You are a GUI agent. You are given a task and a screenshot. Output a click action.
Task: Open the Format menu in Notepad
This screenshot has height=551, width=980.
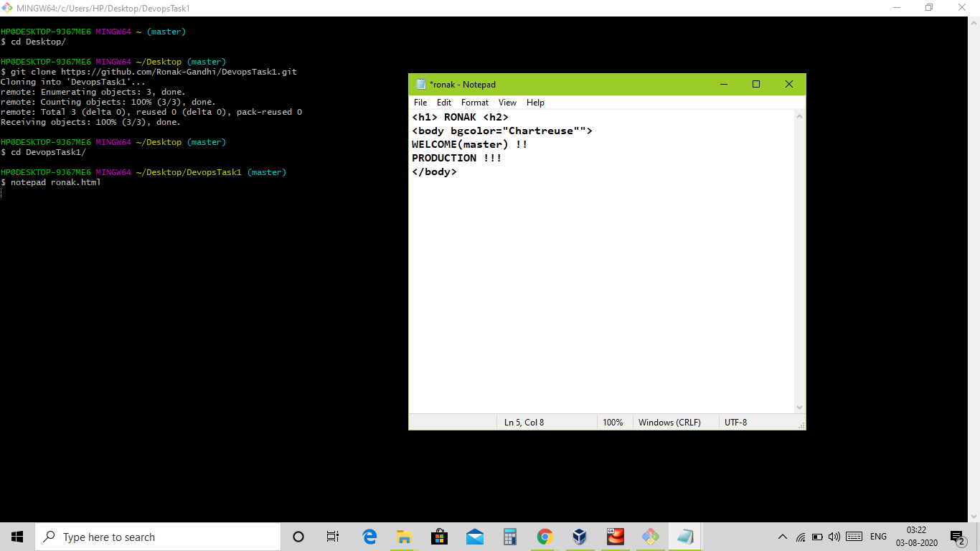coord(474,102)
